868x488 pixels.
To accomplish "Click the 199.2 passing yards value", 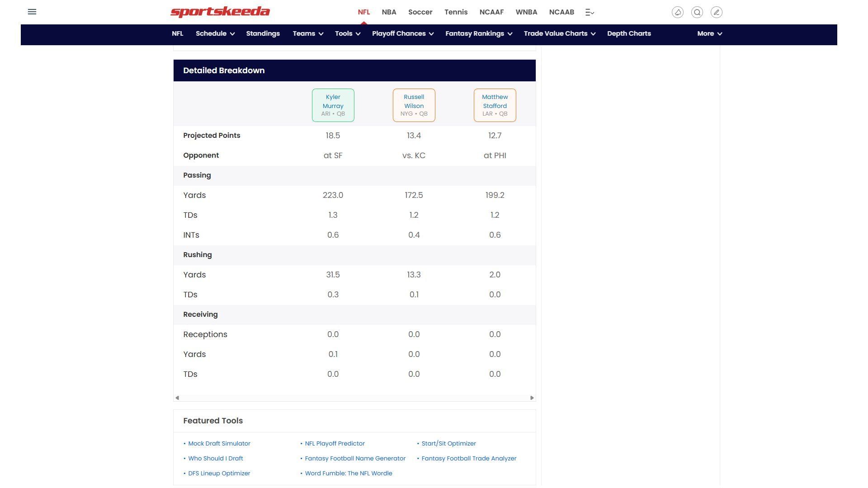I will [495, 195].
